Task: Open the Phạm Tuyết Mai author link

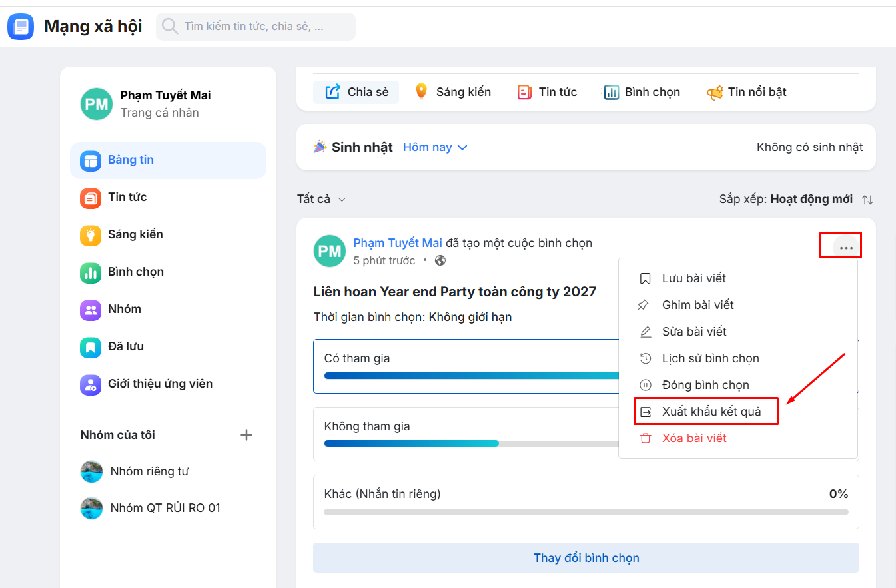Action: (x=398, y=243)
